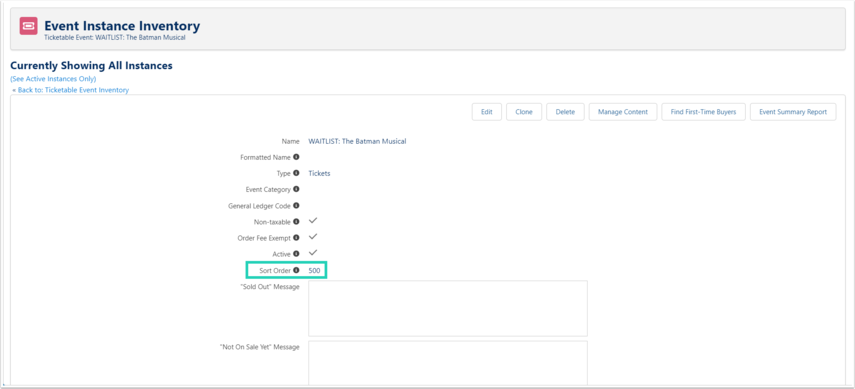Image resolution: width=855 pixels, height=389 pixels.
Task: Open the Event Summary Report
Action: pyautogui.click(x=793, y=112)
